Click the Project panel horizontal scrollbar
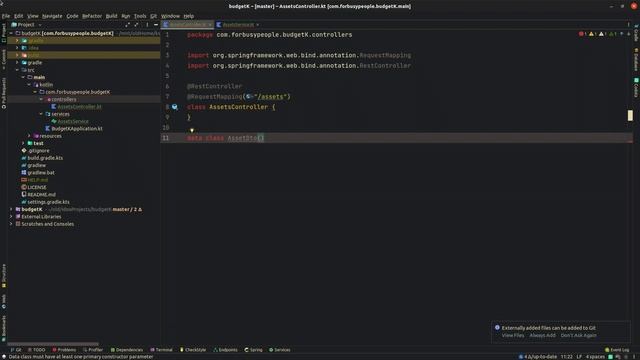 tap(53, 344)
